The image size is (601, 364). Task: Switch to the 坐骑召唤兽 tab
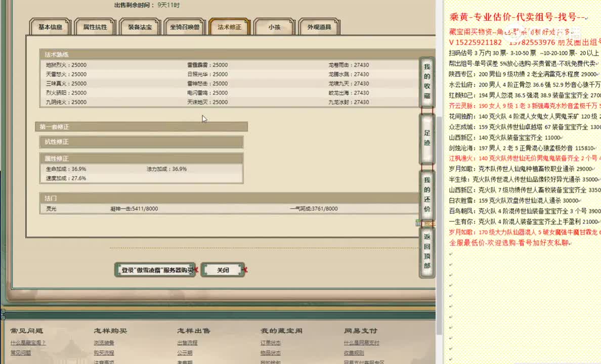coord(185,27)
